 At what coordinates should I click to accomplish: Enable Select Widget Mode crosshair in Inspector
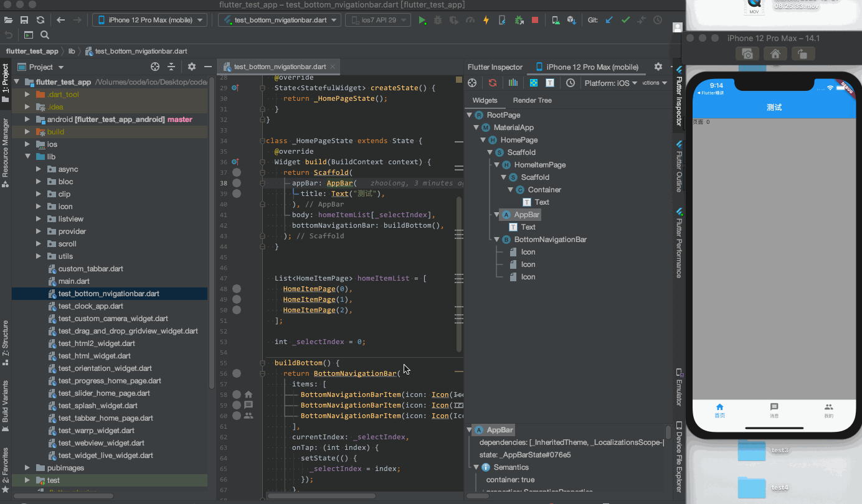pos(472,83)
